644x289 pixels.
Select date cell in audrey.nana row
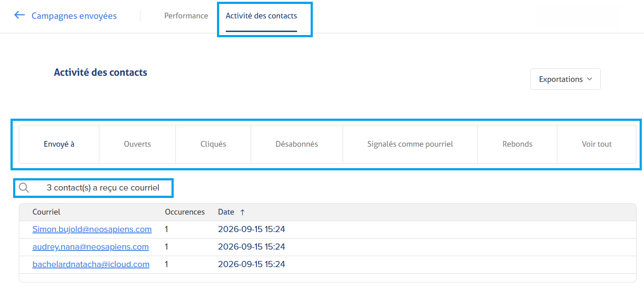click(252, 247)
